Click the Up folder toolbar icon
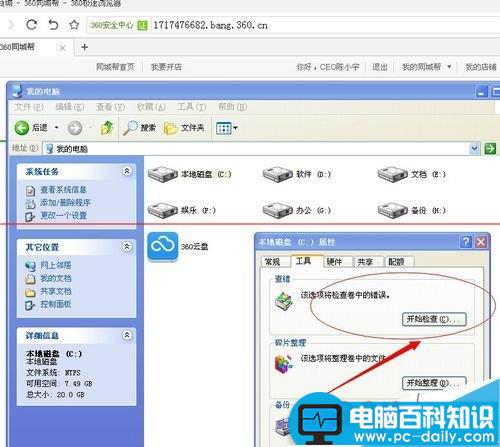 coord(107,128)
